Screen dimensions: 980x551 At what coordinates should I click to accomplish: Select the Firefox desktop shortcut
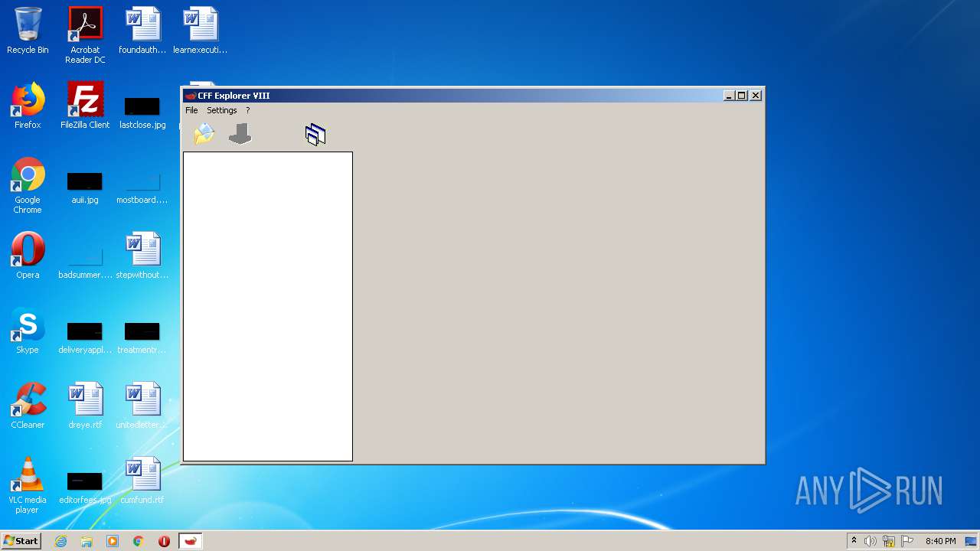28,106
